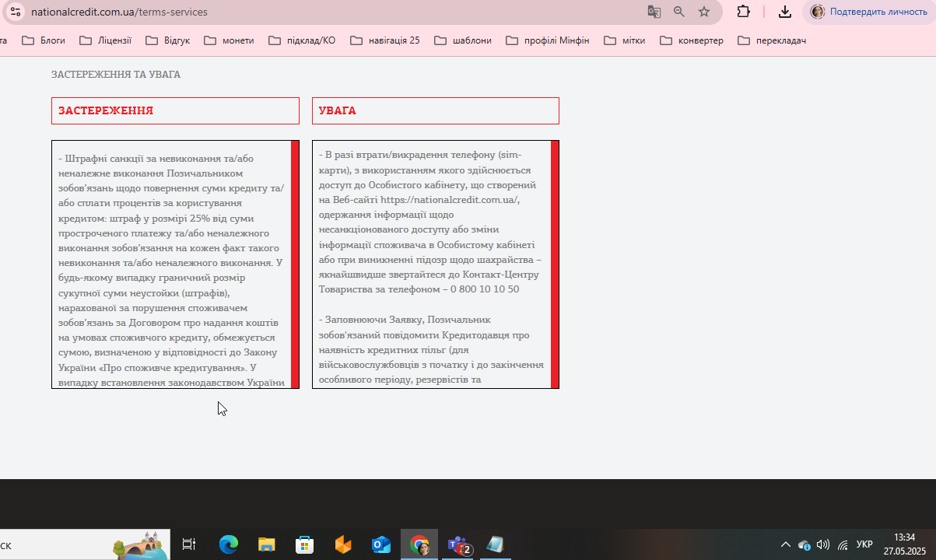Open the Ліцензії bookmarks folder
Image resolution: width=936 pixels, height=560 pixels.
(105, 40)
